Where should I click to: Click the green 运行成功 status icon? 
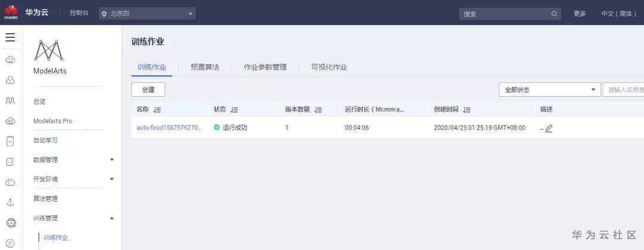click(x=217, y=128)
